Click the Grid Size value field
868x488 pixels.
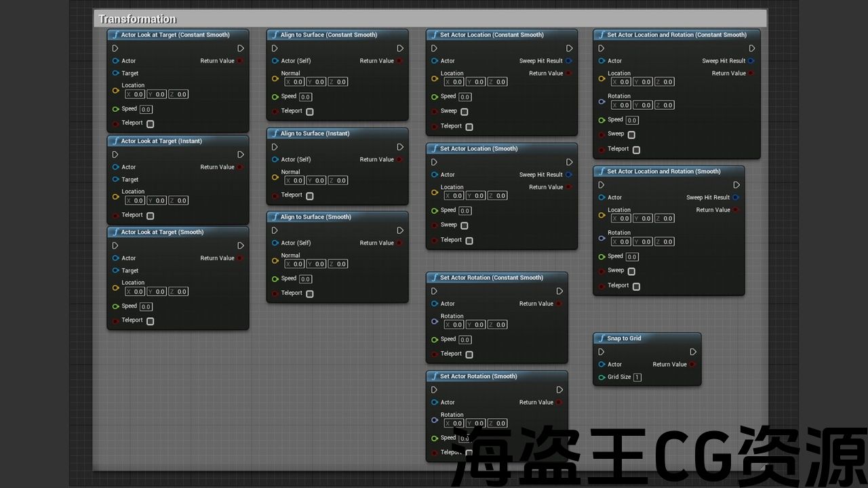(637, 378)
